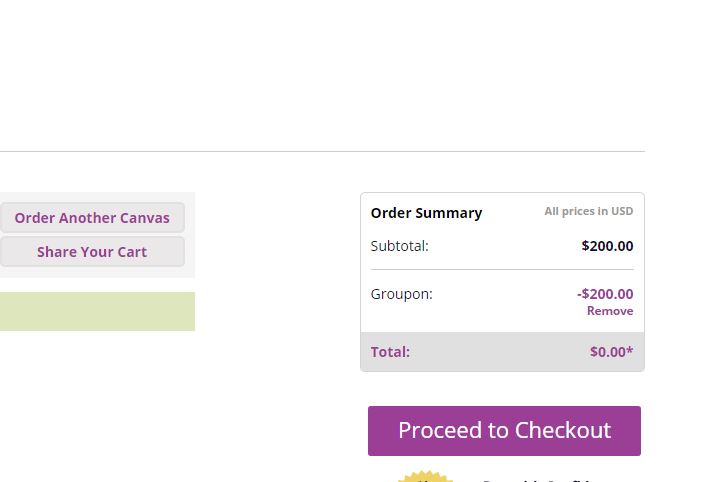Click the horizontal page divider line
Screen dimensions: 701x482
(322, 152)
